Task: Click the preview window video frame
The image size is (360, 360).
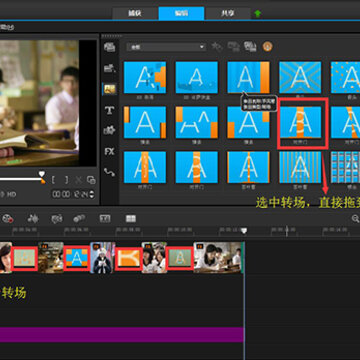Action: click(39, 103)
